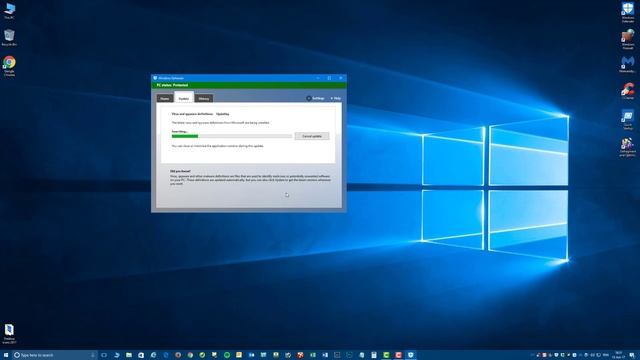
Task: Click the Cancel update button
Action: (312, 136)
